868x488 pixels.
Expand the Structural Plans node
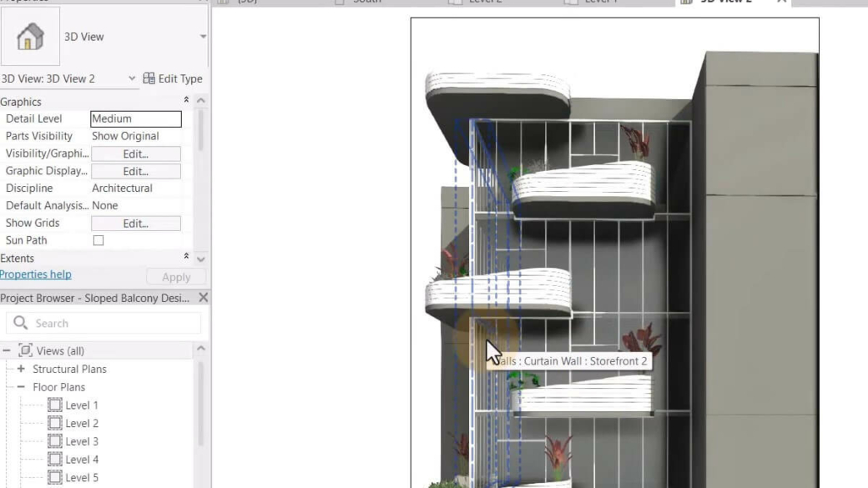pos(21,369)
